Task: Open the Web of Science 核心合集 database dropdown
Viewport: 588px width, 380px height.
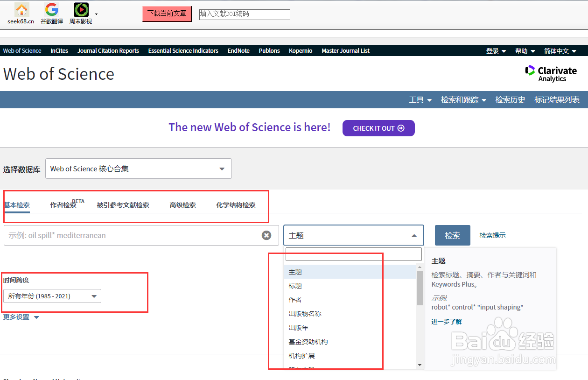Action: (x=138, y=169)
